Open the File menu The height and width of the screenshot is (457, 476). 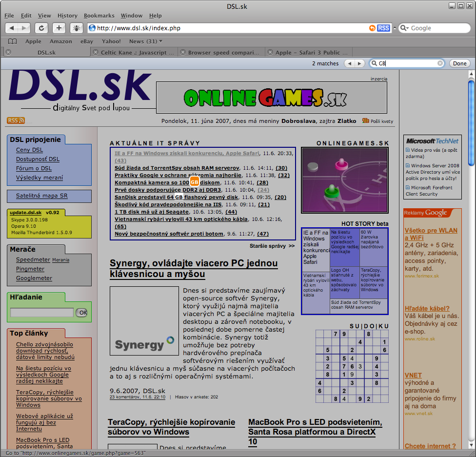(9, 16)
